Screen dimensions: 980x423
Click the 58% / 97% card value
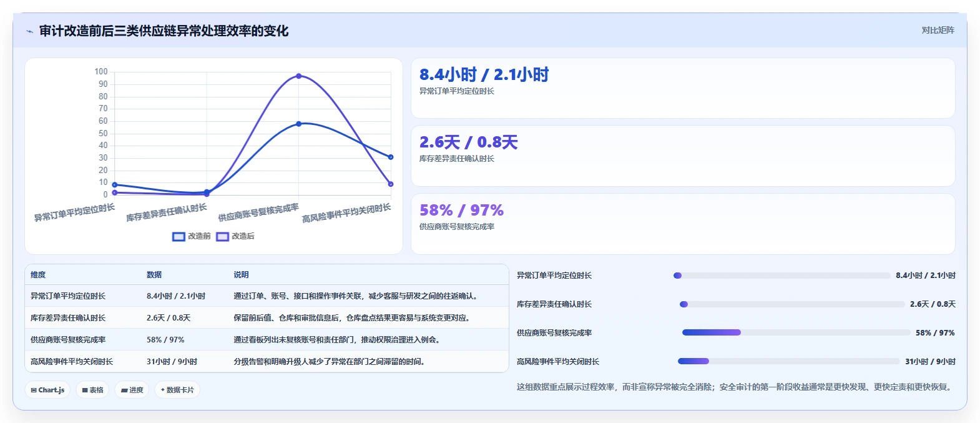[461, 211]
